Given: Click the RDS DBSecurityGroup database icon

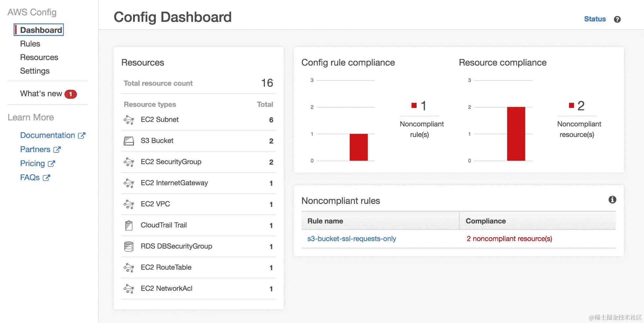Looking at the screenshot, I should click(x=129, y=246).
